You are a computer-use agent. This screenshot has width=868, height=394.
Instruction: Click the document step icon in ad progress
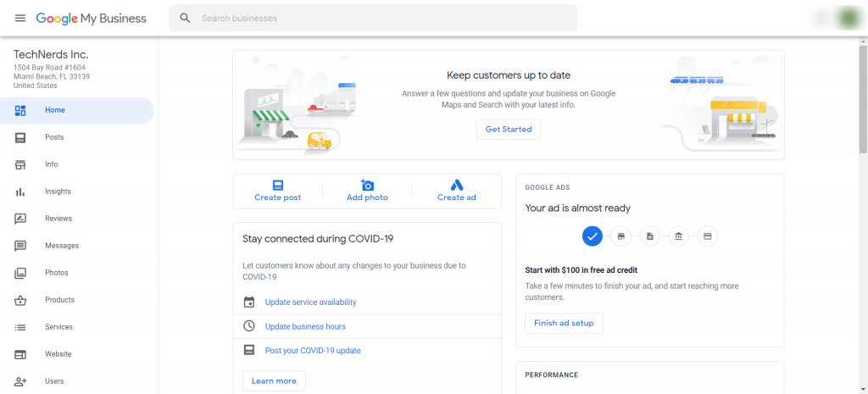(650, 236)
